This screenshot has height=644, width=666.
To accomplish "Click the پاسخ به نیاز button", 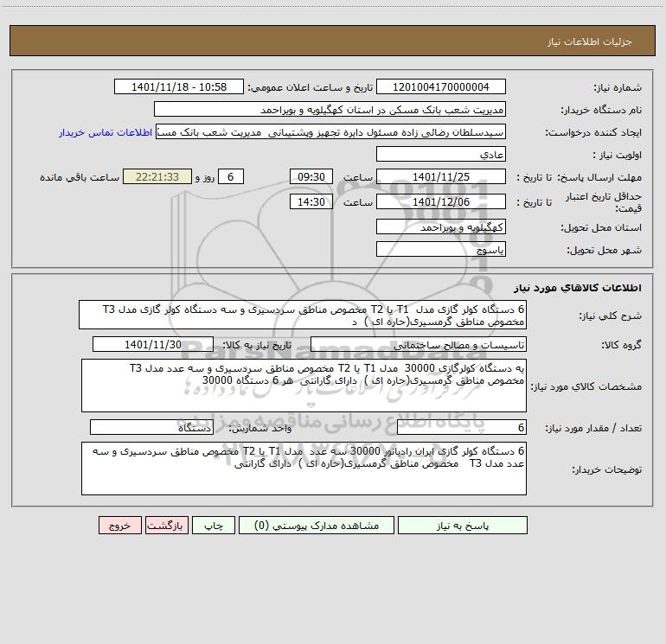I will tap(463, 525).
